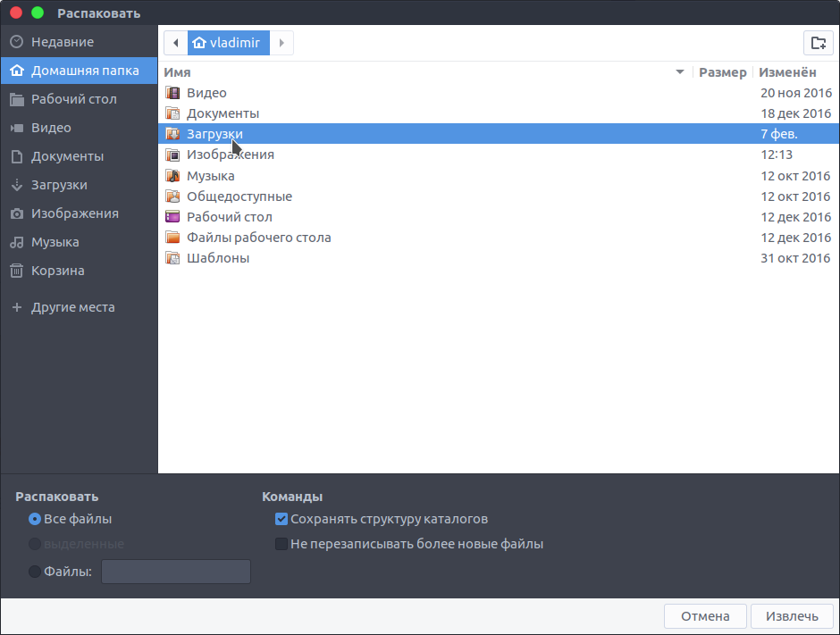Select the Файлы radio button
The height and width of the screenshot is (635, 840).
[x=35, y=572]
